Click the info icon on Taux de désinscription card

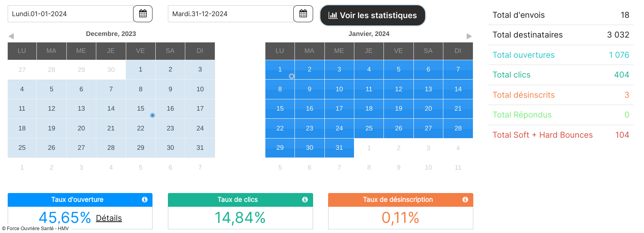click(x=465, y=199)
